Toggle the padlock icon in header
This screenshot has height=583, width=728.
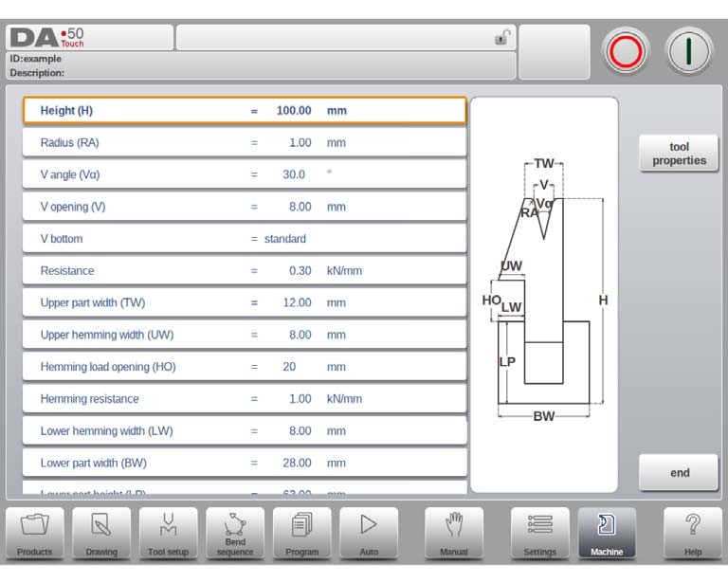tap(502, 37)
